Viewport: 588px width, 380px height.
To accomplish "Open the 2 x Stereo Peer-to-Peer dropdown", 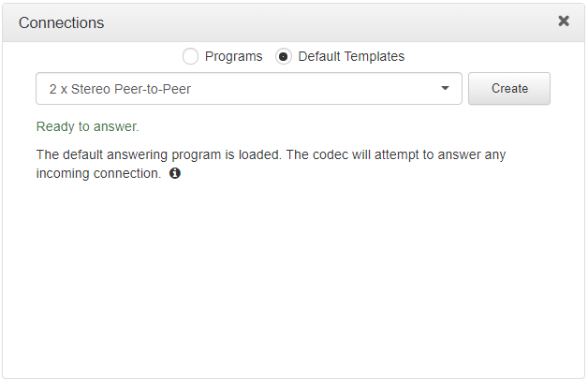I will pyautogui.click(x=248, y=89).
